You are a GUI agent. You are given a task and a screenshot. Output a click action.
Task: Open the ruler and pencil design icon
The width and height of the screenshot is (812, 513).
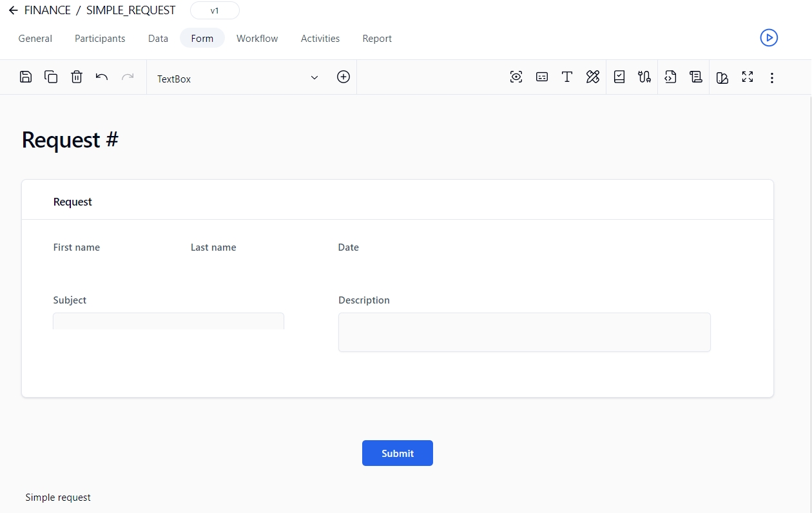coord(593,77)
